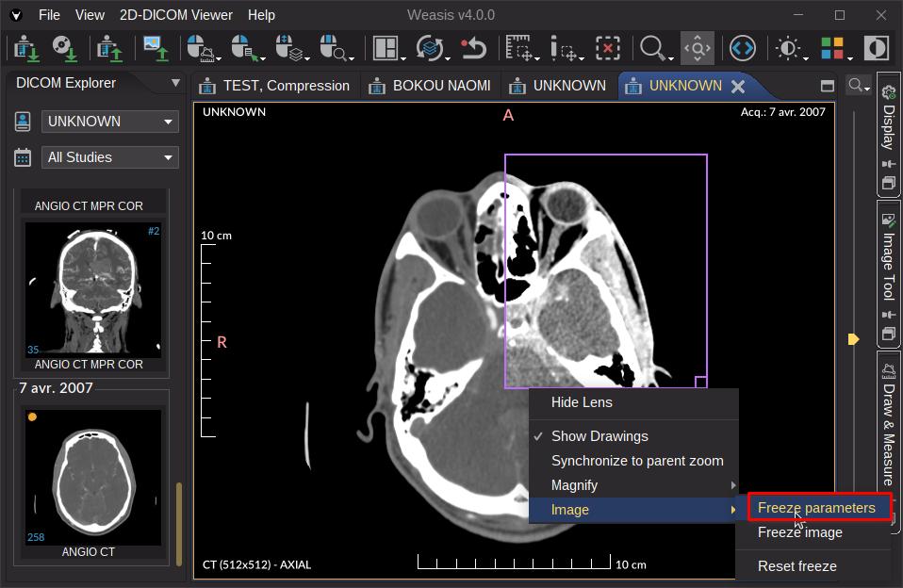Screen dimensions: 903x588
Task: Switch to the TEST, Compression tab
Action: coord(274,86)
